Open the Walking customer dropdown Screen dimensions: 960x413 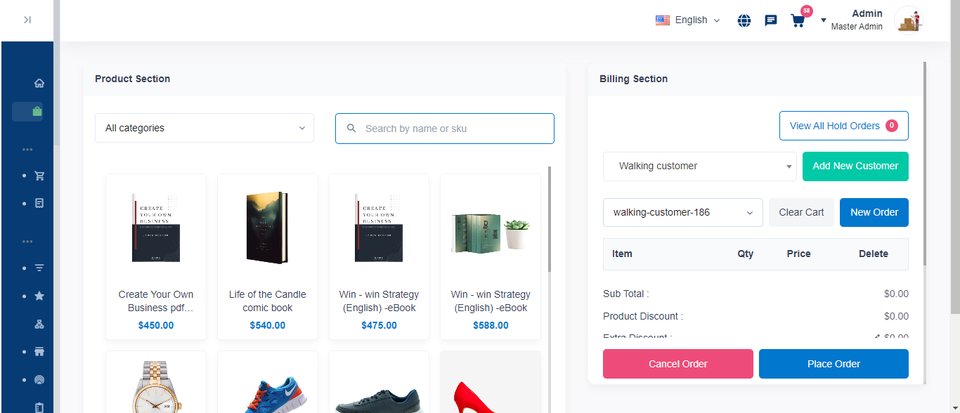698,166
